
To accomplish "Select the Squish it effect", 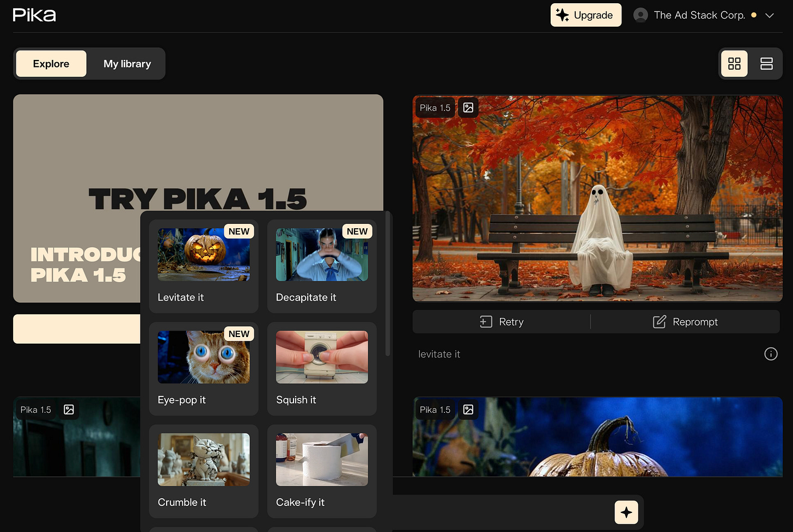I will (322, 369).
